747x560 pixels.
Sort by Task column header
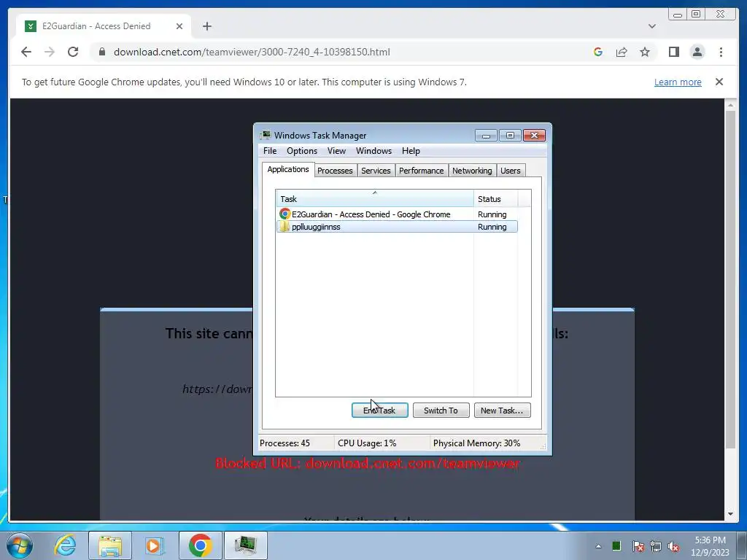[x=374, y=198]
